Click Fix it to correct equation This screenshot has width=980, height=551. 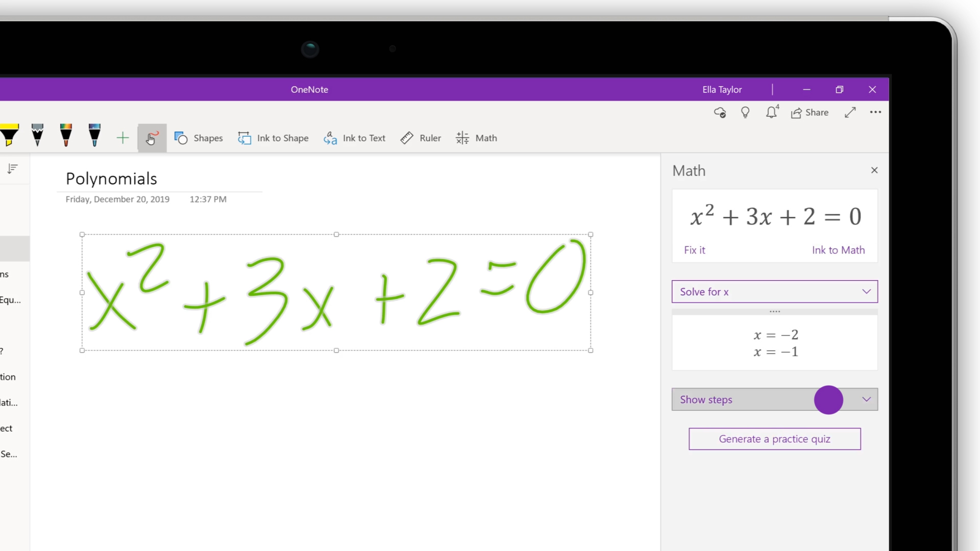coord(695,249)
